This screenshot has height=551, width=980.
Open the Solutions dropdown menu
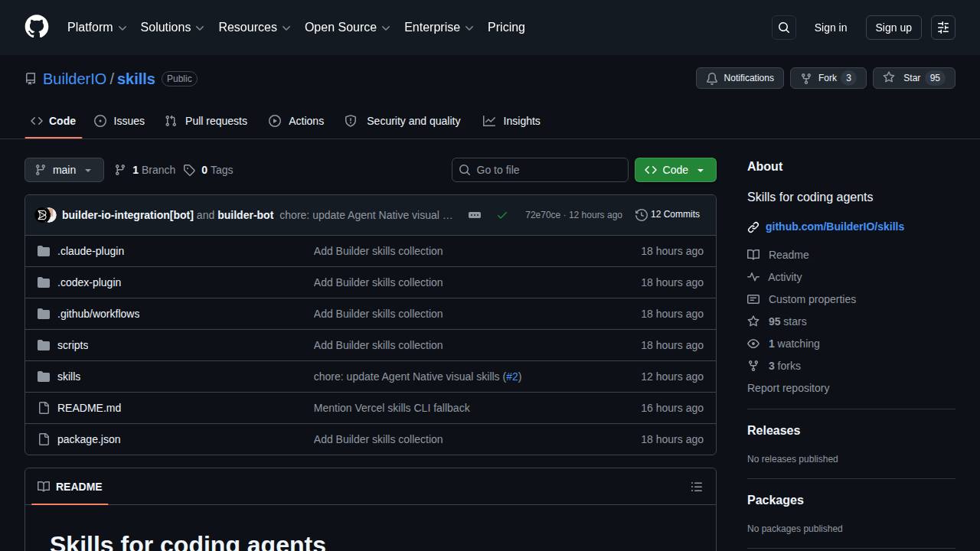[x=172, y=28]
